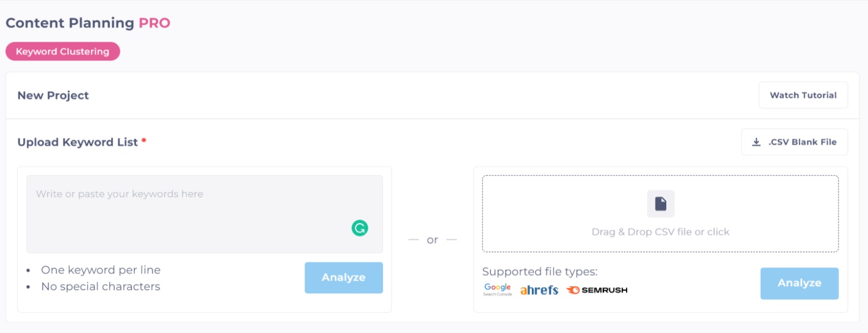Click the New Project header title
Image resolution: width=868 pixels, height=333 pixels.
coord(53,95)
